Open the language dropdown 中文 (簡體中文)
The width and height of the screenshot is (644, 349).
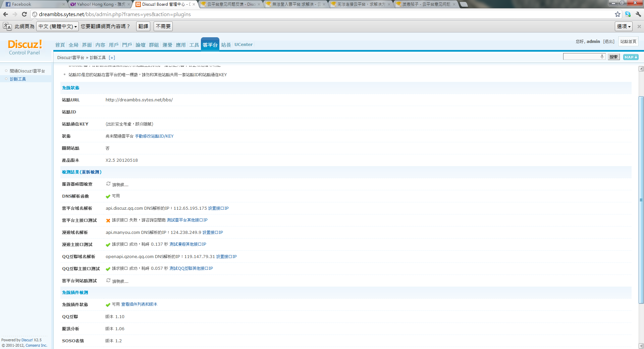(x=57, y=26)
